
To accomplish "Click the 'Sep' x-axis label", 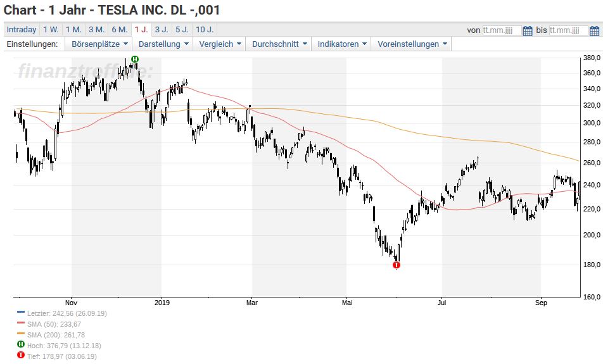I will 541,303.
